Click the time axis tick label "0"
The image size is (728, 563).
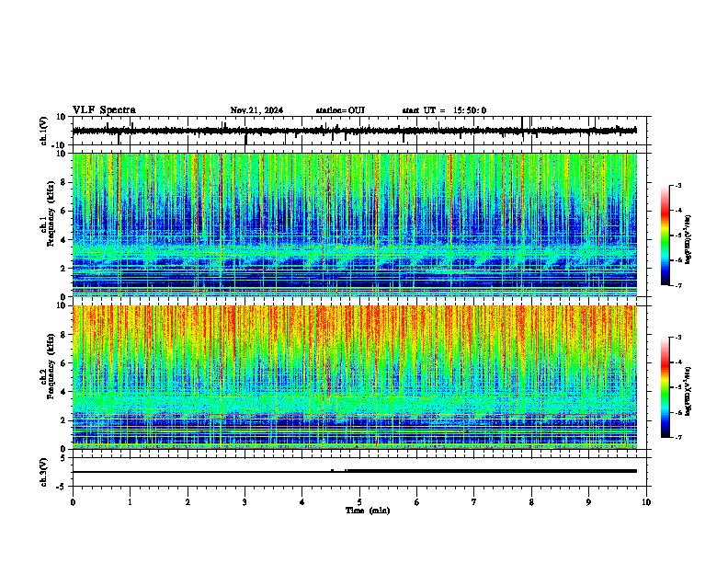coord(73,502)
